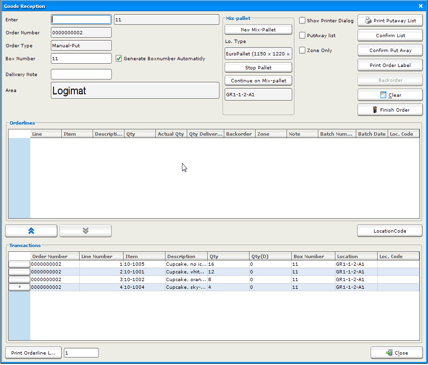Click the LocationCode button
This screenshot has width=428, height=365.
point(390,231)
